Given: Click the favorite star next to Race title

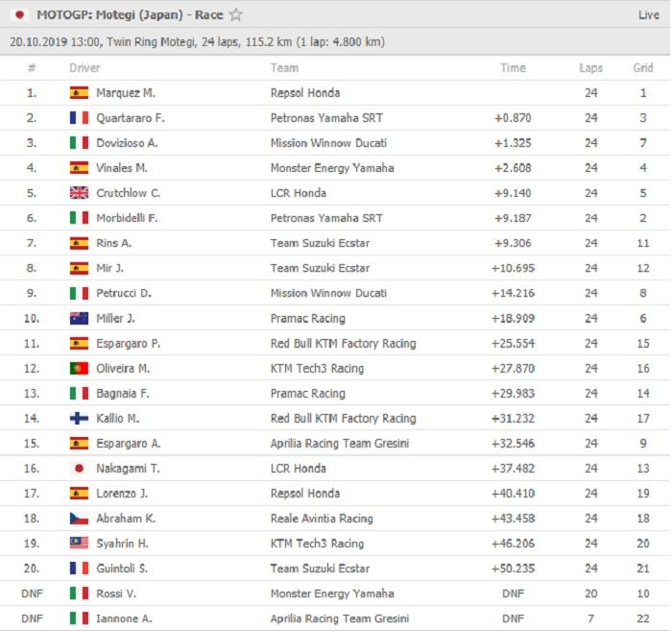Looking at the screenshot, I should [x=236, y=15].
